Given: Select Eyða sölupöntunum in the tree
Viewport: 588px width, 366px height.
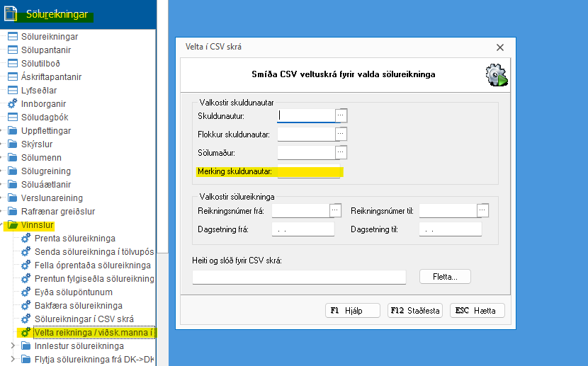Looking at the screenshot, I should point(73,292).
